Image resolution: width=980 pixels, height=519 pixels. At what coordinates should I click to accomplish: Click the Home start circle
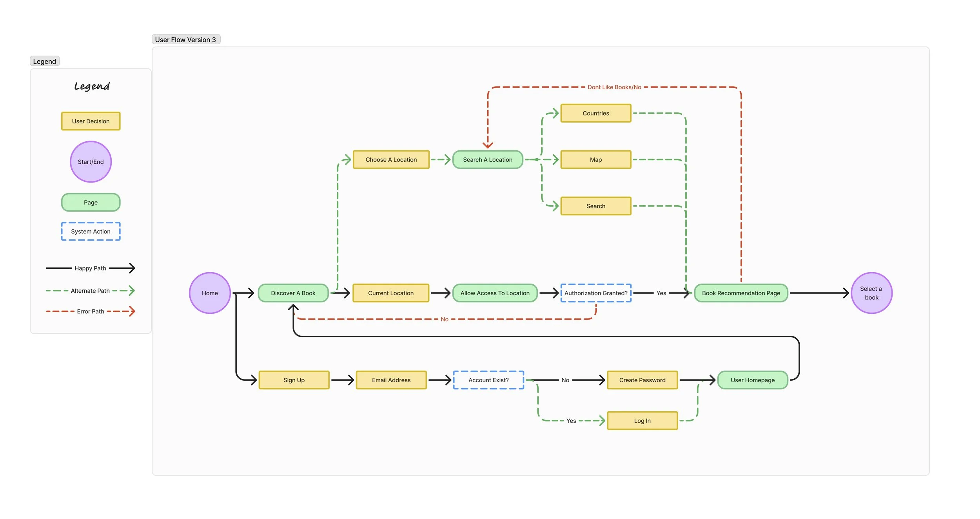point(210,293)
